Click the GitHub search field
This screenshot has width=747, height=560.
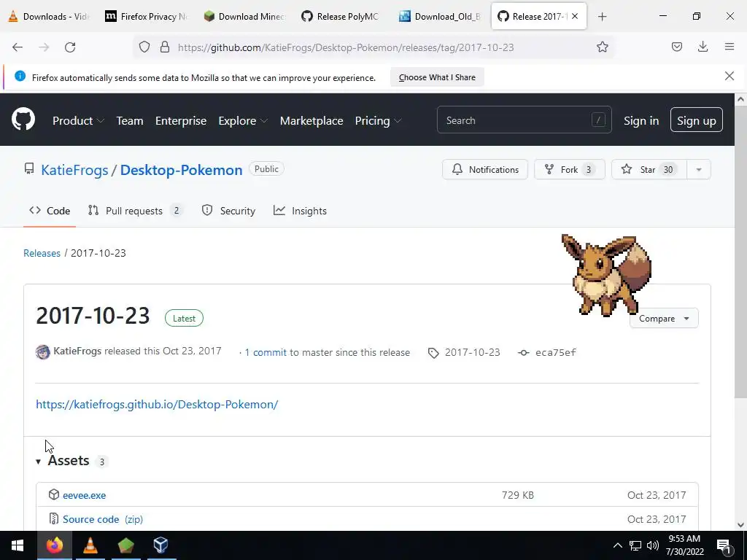[524, 120]
